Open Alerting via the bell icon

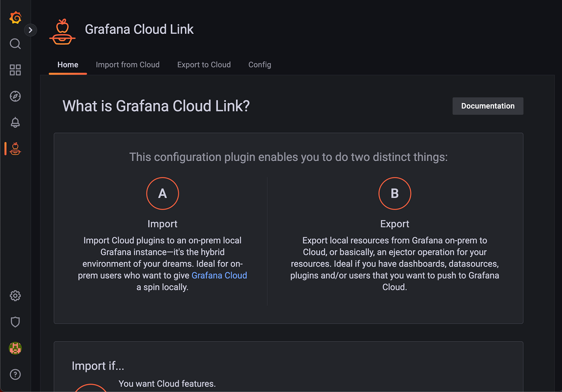(x=15, y=122)
